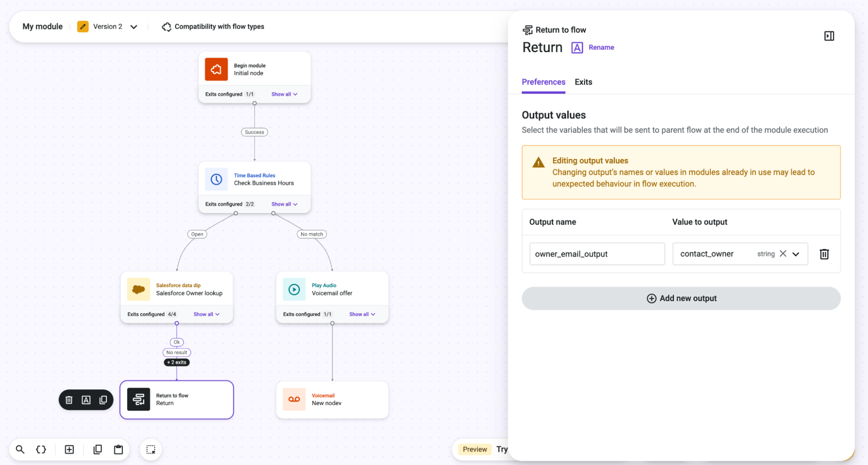Click the paste clipboard icon
868x465 pixels.
(x=118, y=449)
